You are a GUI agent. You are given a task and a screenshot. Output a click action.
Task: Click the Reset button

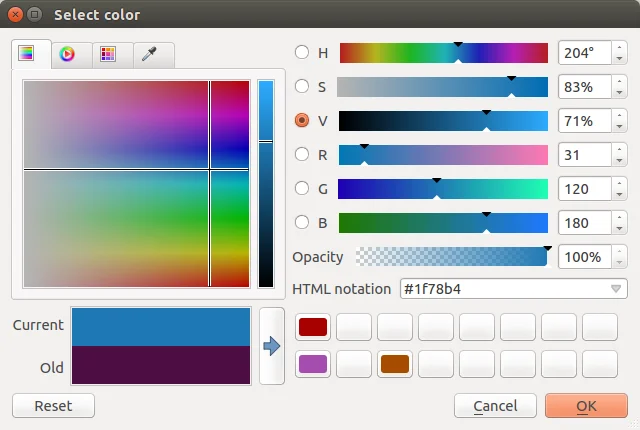click(x=53, y=406)
